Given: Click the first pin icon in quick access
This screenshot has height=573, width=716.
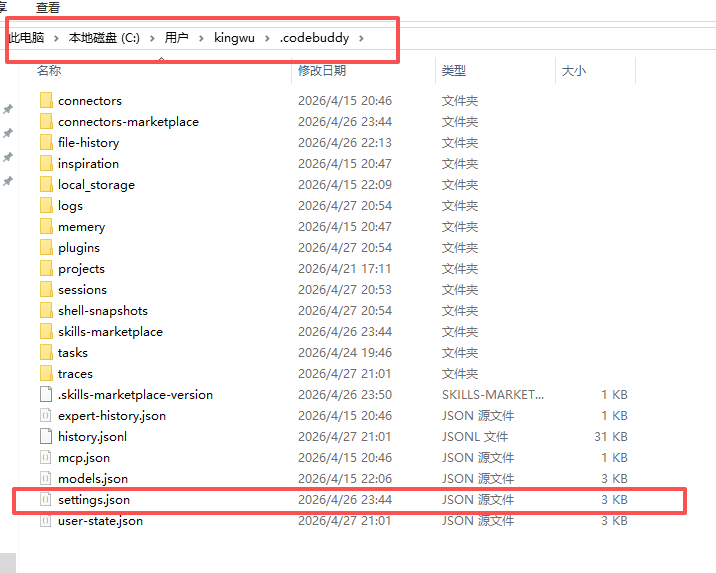Looking at the screenshot, I should (8, 109).
